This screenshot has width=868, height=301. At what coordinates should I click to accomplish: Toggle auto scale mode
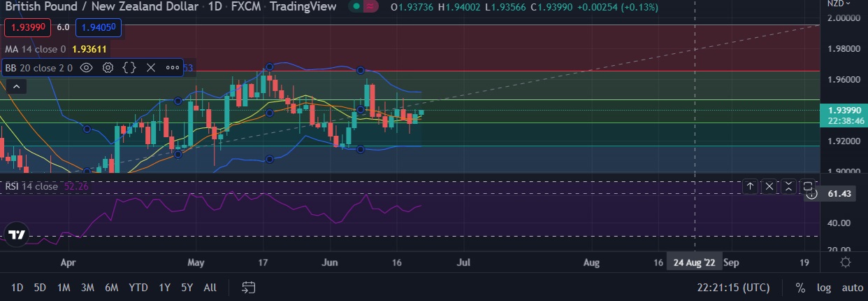click(852, 288)
